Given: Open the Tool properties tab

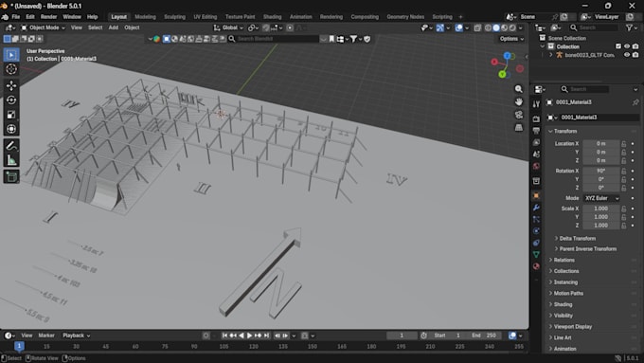Looking at the screenshot, I should point(536,104).
